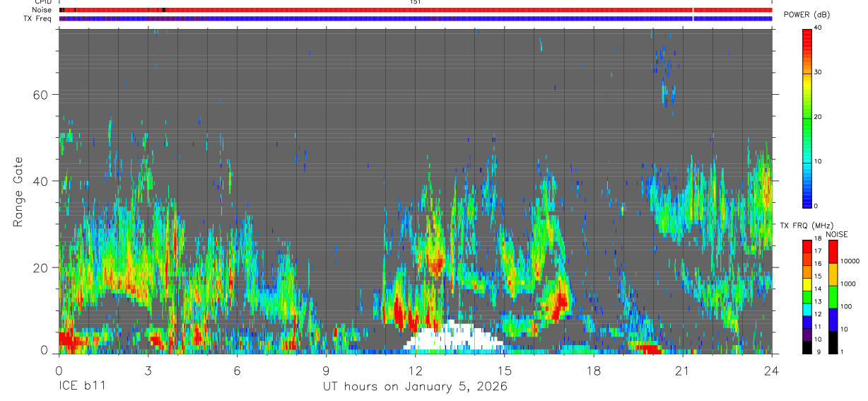Click the NOISE legend label

pos(836,234)
